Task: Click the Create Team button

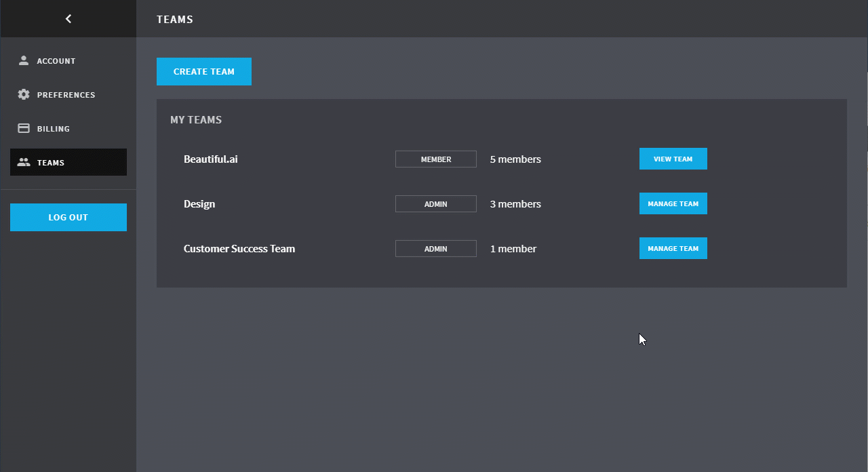Action: click(204, 71)
